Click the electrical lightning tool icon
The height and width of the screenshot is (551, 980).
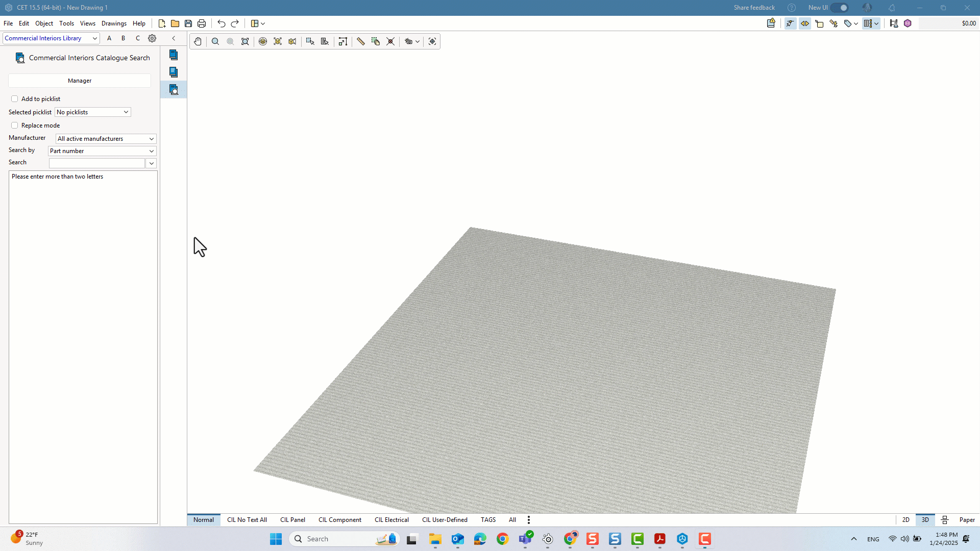pos(834,23)
